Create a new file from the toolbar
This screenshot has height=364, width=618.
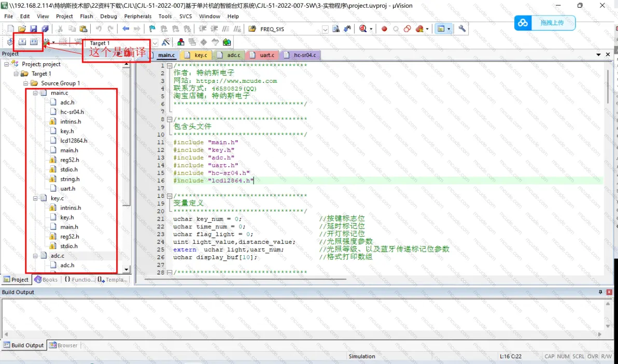click(11, 28)
